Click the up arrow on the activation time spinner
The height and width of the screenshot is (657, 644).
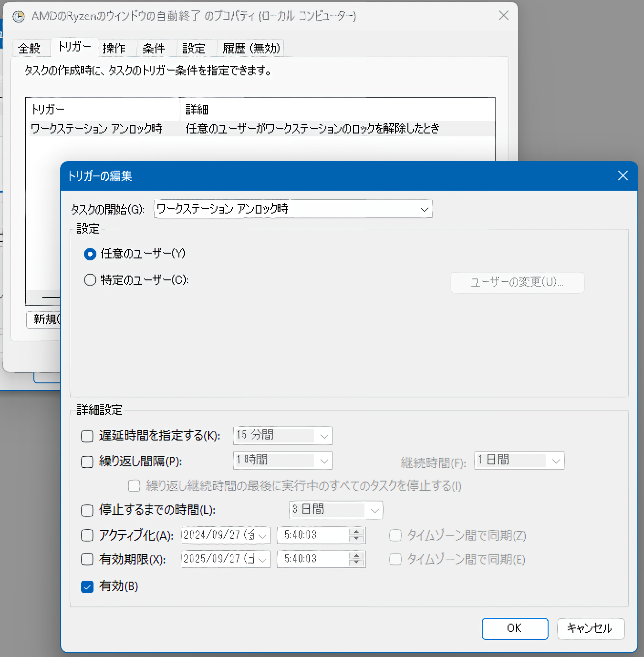[x=356, y=532]
